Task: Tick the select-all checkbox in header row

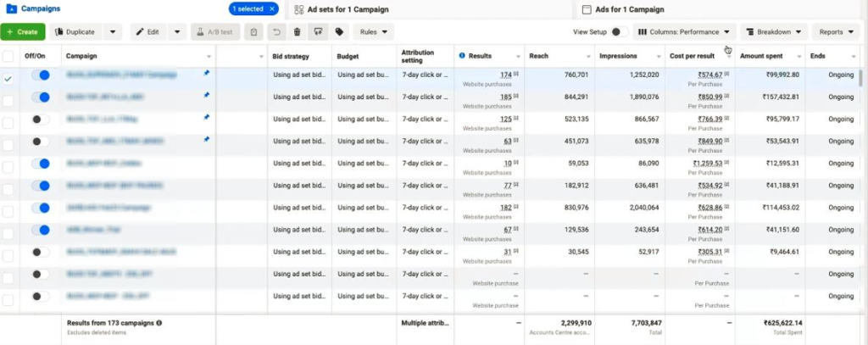Action: pyautogui.click(x=8, y=56)
